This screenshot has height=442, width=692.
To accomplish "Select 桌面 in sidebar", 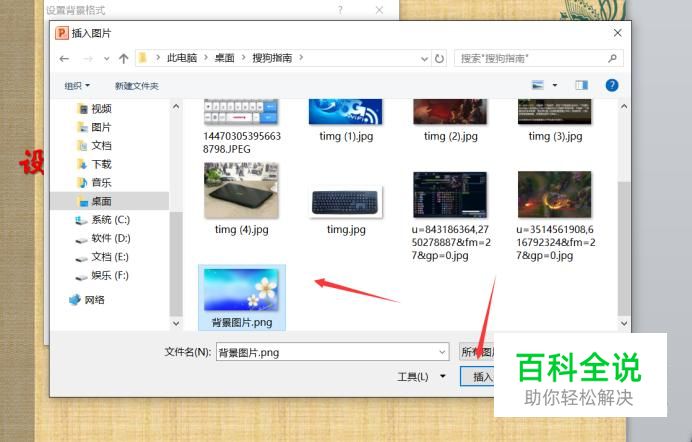I will click(94, 201).
